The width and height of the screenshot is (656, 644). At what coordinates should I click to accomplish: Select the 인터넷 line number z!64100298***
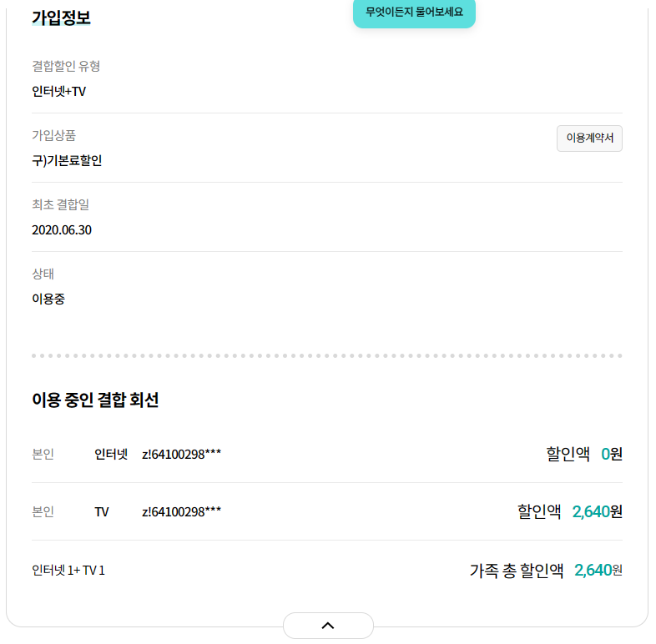click(181, 455)
